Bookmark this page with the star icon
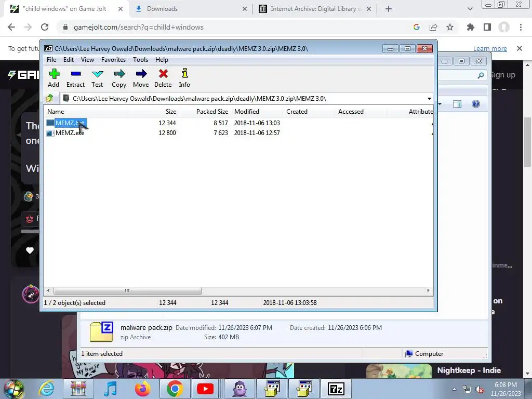 tap(450, 27)
